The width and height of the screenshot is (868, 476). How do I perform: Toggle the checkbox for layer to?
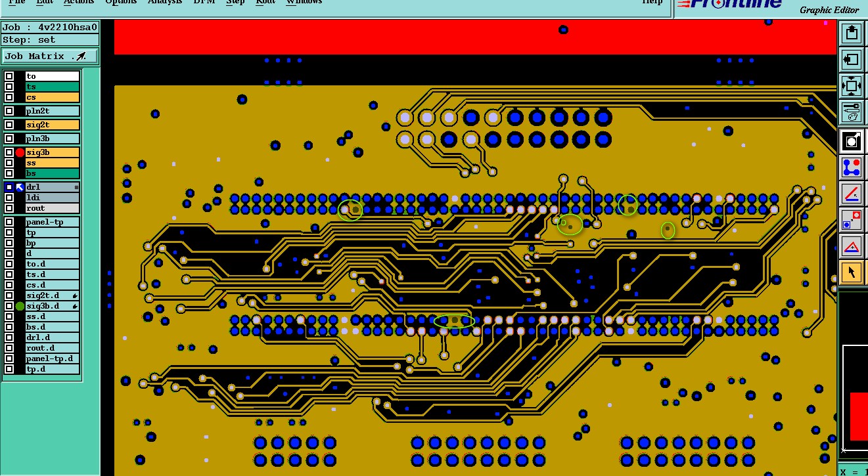(x=9, y=76)
